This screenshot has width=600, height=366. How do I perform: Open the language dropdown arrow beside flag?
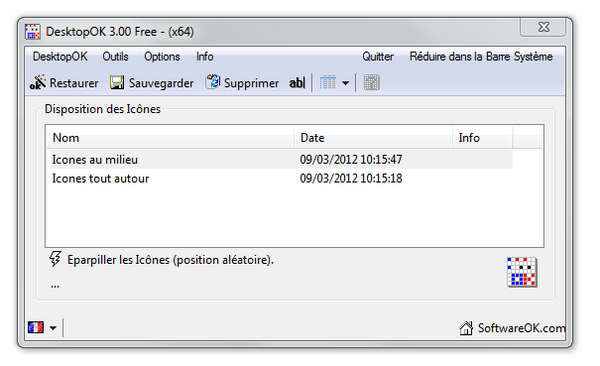click(53, 328)
